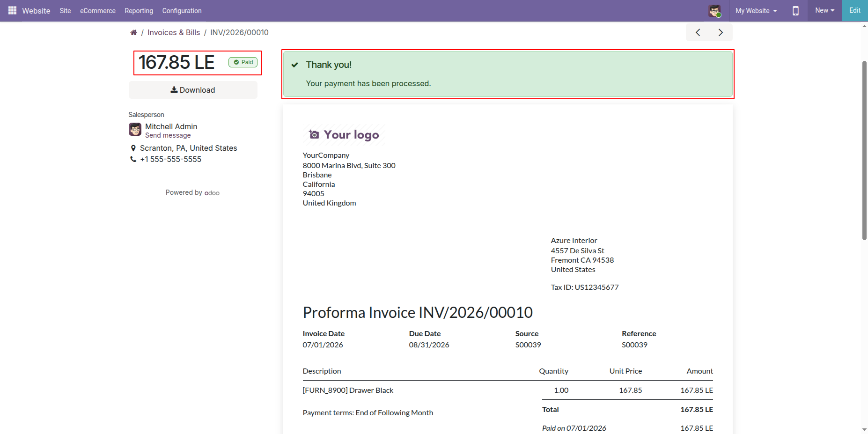
Task: Click the Azure Interior customer name
Action: click(574, 240)
